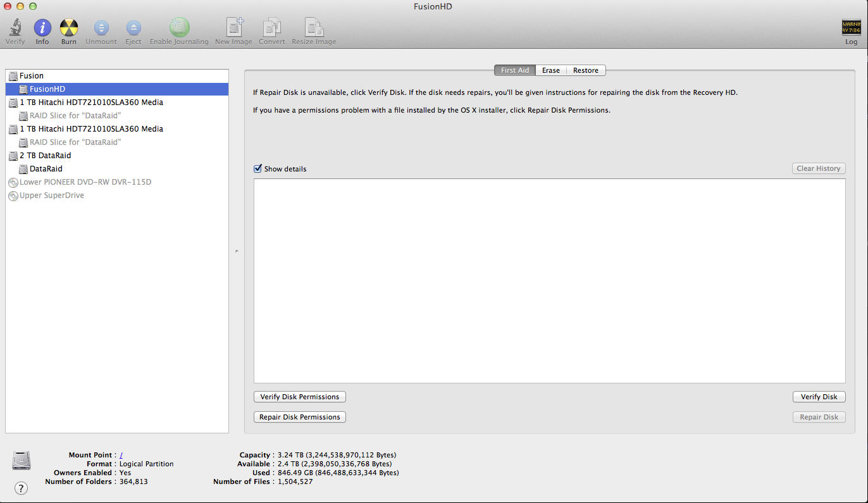This screenshot has width=868, height=503.
Task: Click the green zoom window button
Action: [x=33, y=6]
